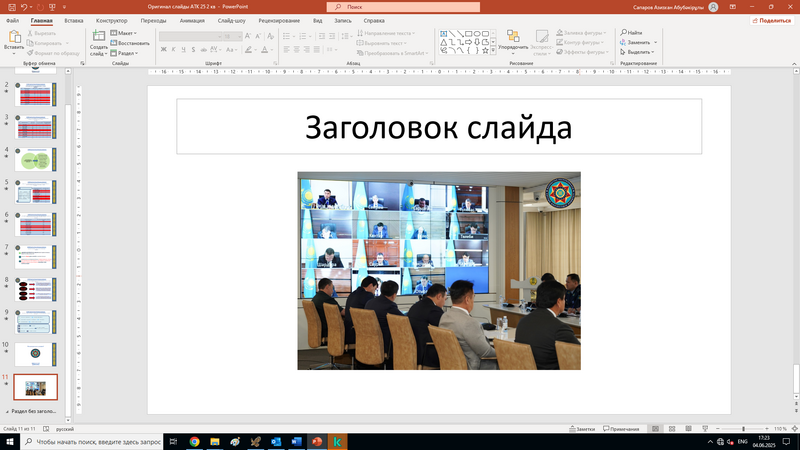Select slide 10 thumbnail in the panel
This screenshot has height=450, width=800.
pos(35,354)
